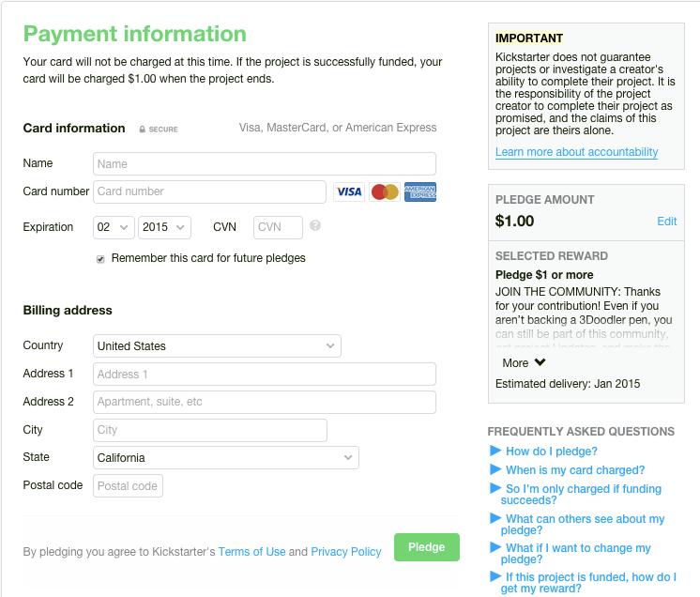Screen dimensions: 700x597
Task: Focus the Card number input field
Action: pyautogui.click(x=210, y=191)
